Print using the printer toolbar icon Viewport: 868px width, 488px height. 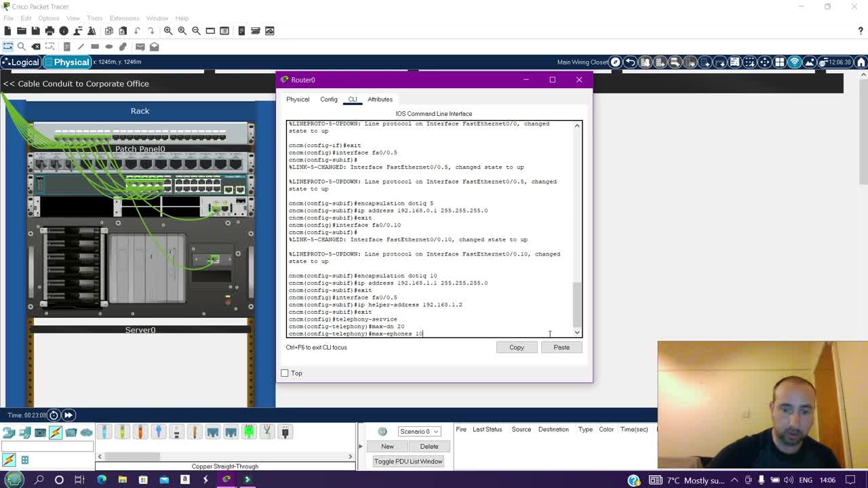(x=50, y=30)
